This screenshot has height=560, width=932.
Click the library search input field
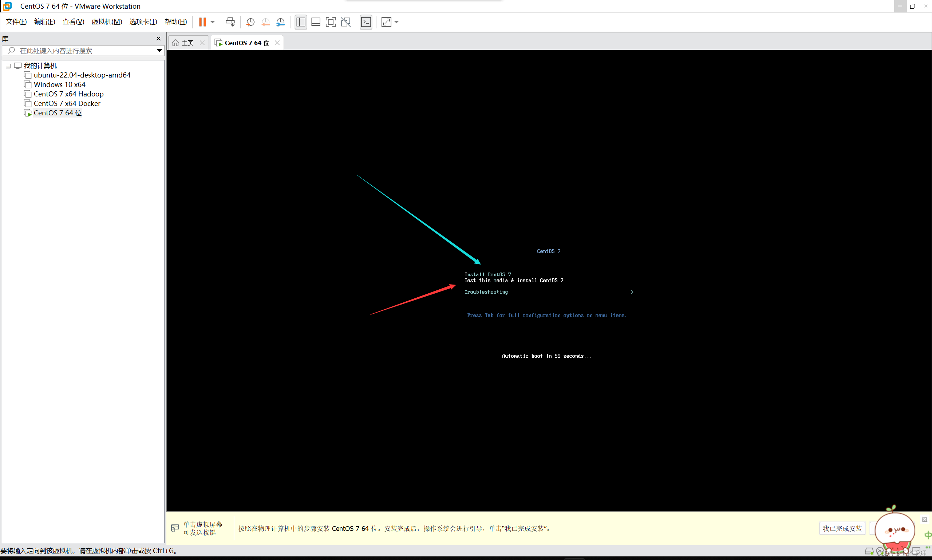coord(83,51)
